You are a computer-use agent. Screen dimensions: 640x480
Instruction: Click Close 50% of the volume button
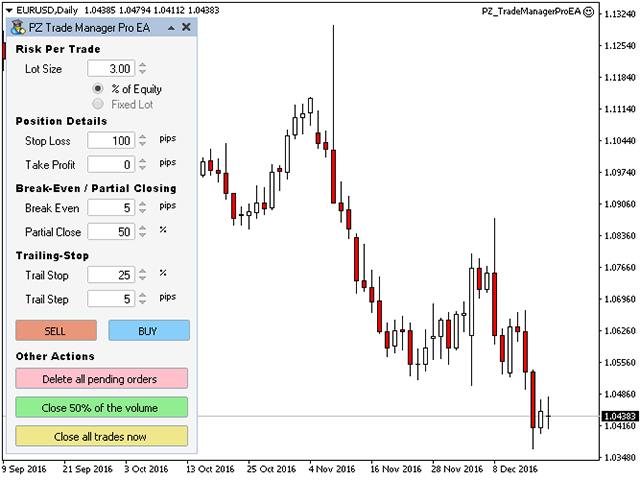pyautogui.click(x=102, y=407)
